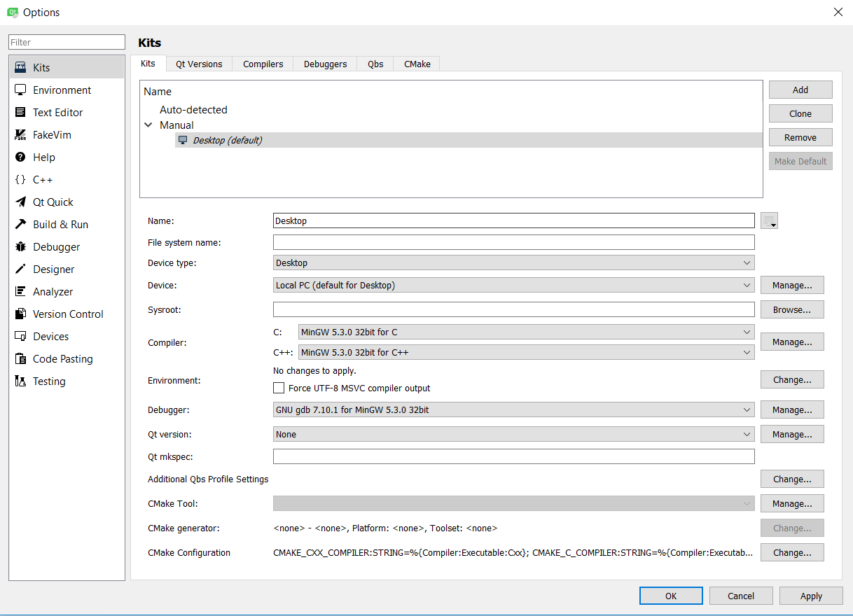Click Change for CMake generator
The image size is (853, 616).
click(x=792, y=528)
